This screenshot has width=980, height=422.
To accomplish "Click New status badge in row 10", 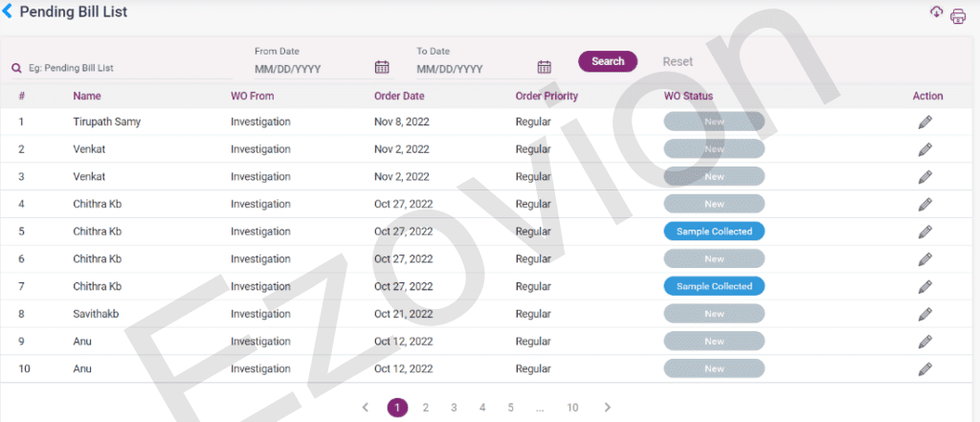I will (x=714, y=368).
